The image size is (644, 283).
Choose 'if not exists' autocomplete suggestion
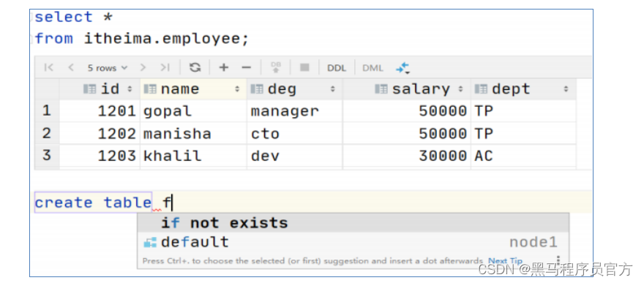click(353, 223)
